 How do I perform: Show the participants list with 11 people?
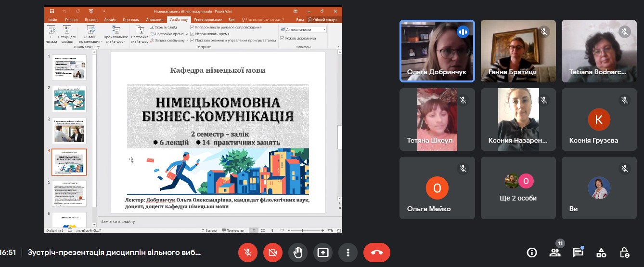tap(554, 252)
